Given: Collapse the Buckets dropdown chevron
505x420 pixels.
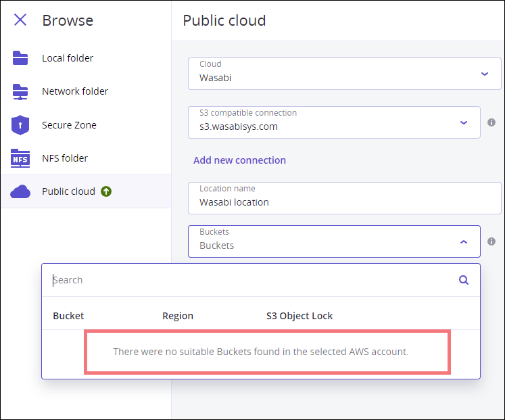Looking at the screenshot, I should click(464, 242).
